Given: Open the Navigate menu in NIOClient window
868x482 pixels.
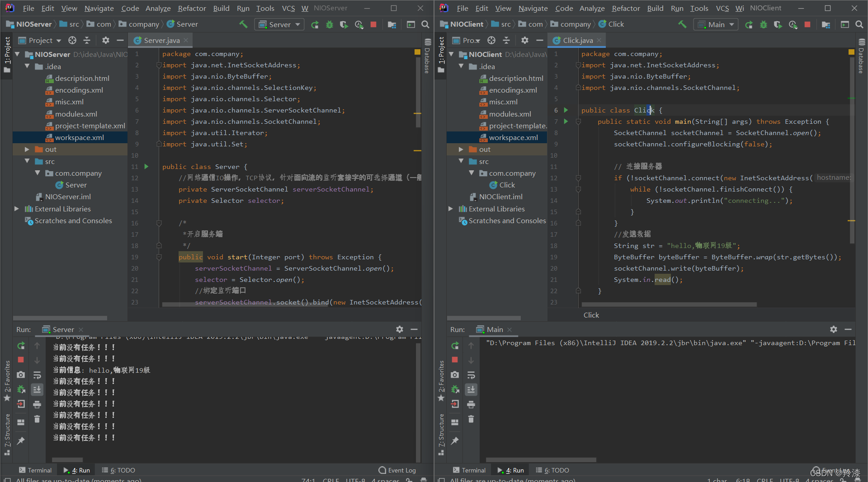Looking at the screenshot, I should click(x=533, y=8).
